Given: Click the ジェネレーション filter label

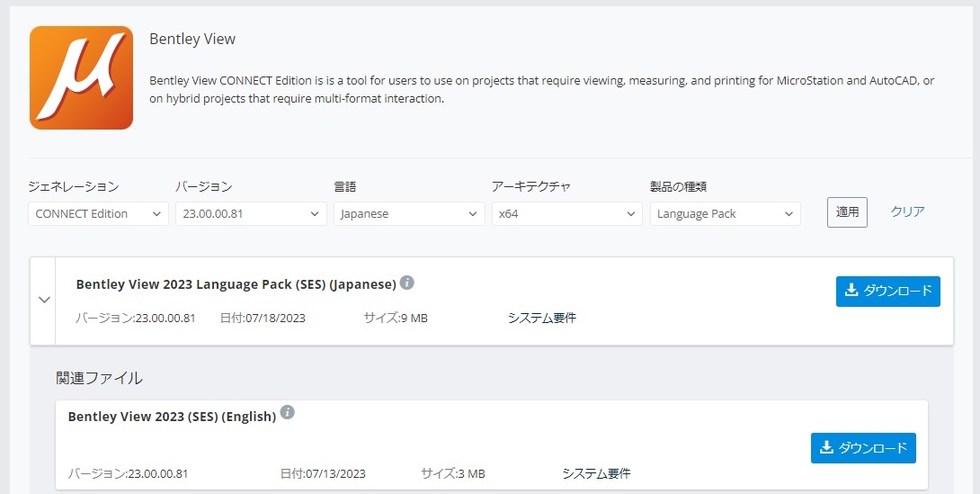Looking at the screenshot, I should (73, 186).
